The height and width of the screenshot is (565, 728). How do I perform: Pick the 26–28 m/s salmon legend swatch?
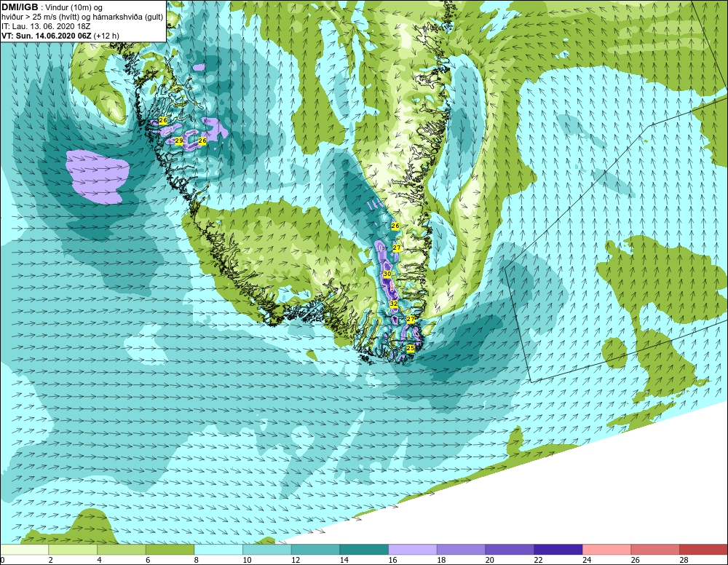[655, 550]
